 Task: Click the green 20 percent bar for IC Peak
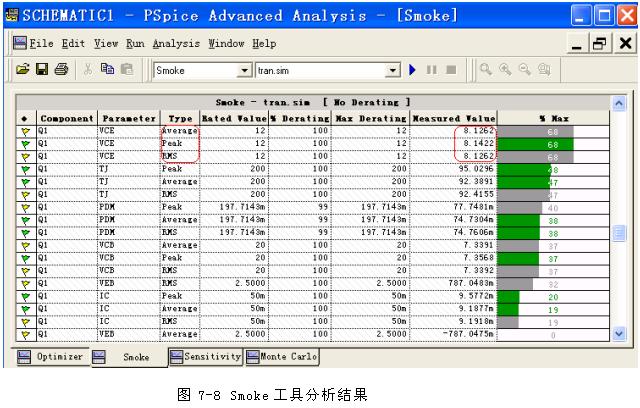click(x=509, y=297)
